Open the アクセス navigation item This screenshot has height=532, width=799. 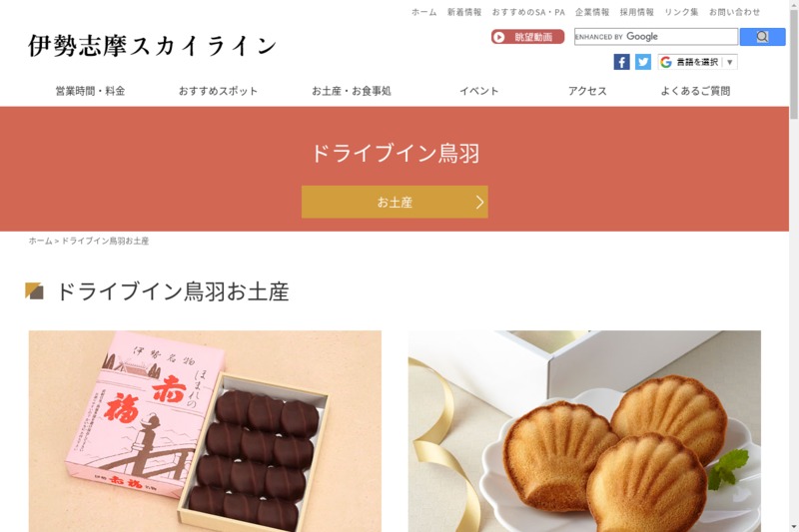(x=587, y=91)
